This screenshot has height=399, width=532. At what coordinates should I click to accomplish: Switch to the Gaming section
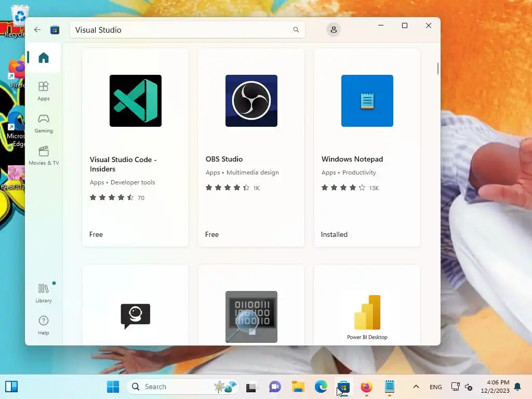(44, 123)
